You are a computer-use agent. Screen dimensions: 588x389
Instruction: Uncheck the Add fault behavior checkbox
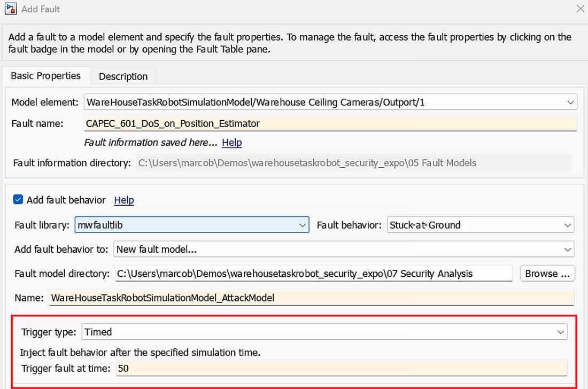tap(18, 200)
